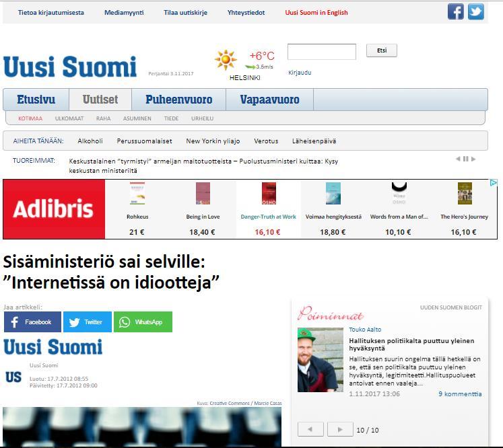Open the Keskustalainen "tyrmistyi" ticker headline
503x448 pixels.
[x=203, y=165]
